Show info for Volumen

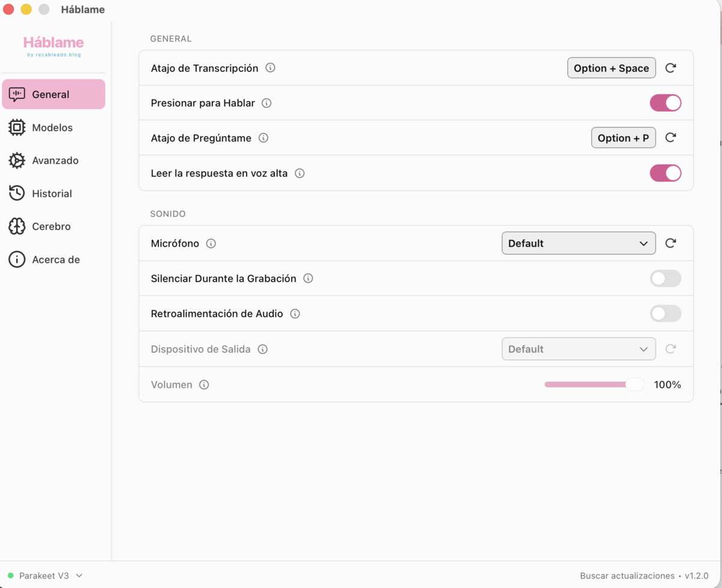coord(204,385)
